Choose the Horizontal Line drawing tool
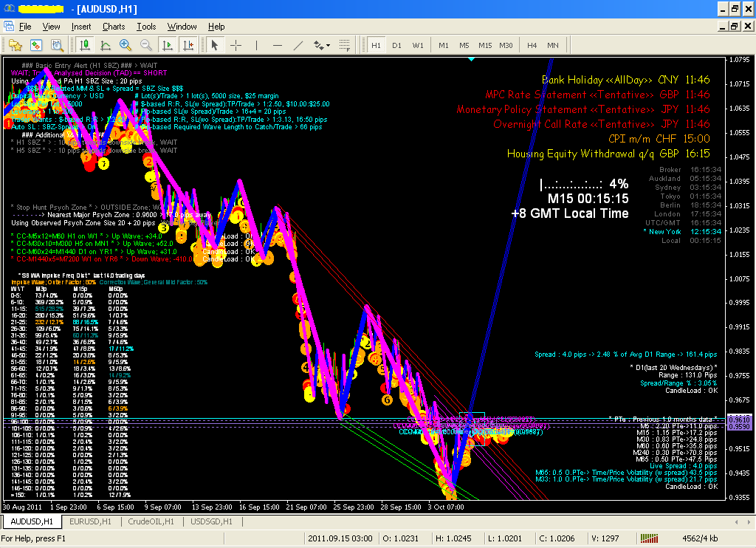This screenshot has height=548, width=756. (278, 45)
